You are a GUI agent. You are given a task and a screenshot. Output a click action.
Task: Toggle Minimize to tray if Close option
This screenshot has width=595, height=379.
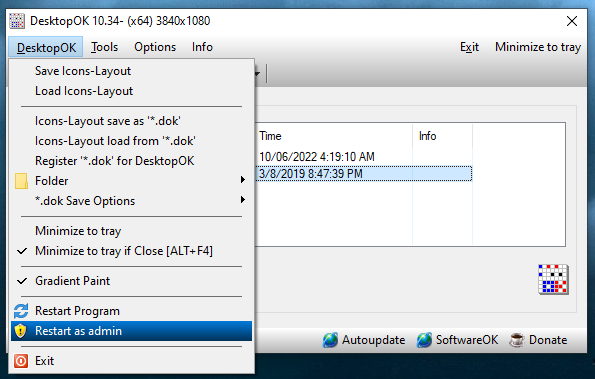131,251
